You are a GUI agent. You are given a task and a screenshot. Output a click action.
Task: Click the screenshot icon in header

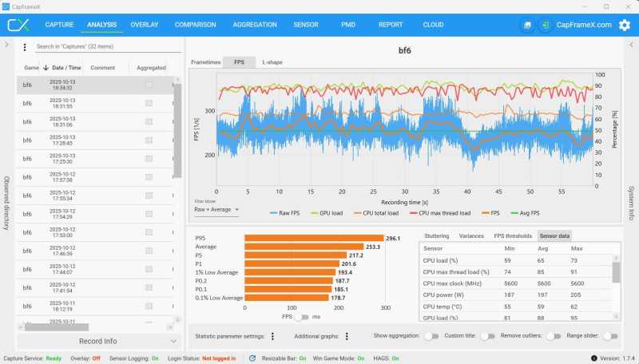coord(527,25)
